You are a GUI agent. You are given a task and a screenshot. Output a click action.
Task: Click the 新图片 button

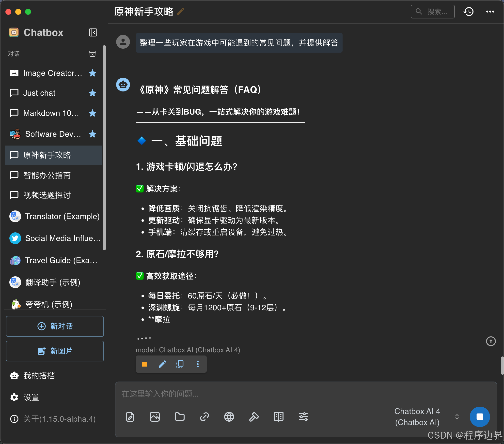pyautogui.click(x=55, y=351)
